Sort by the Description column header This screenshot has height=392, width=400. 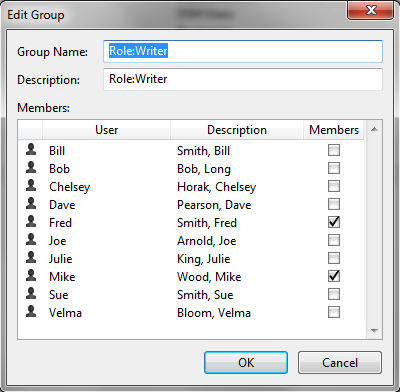pyautogui.click(x=237, y=130)
